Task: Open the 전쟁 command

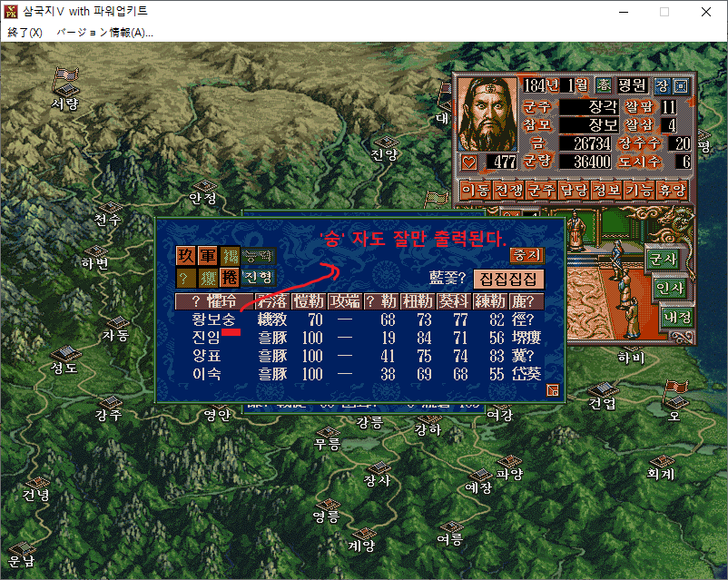Action: tap(508, 190)
